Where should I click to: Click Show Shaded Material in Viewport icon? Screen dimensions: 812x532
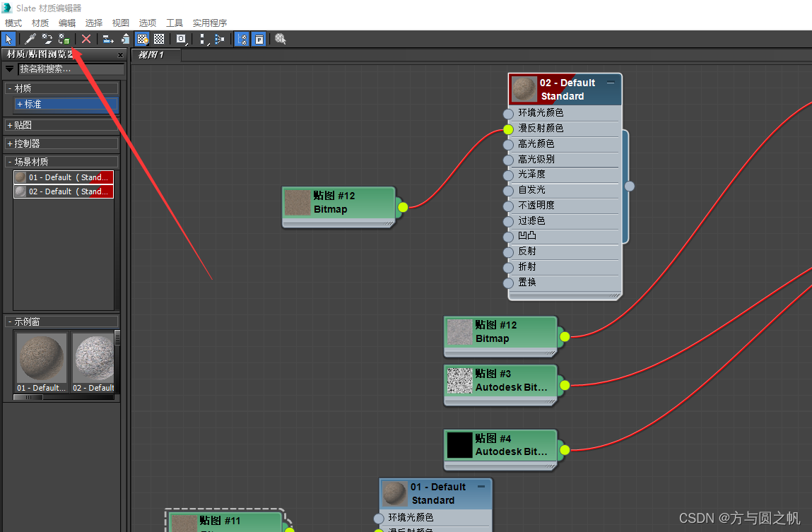[x=142, y=39]
